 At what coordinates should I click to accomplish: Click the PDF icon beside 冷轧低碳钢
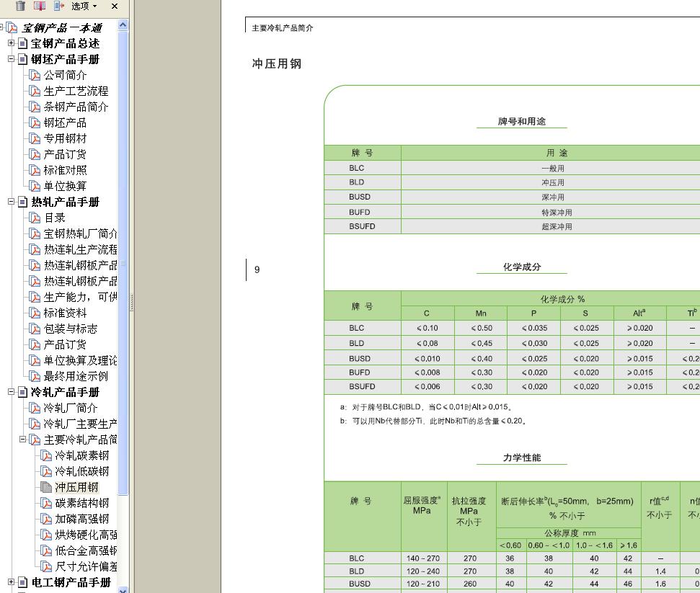[46, 471]
